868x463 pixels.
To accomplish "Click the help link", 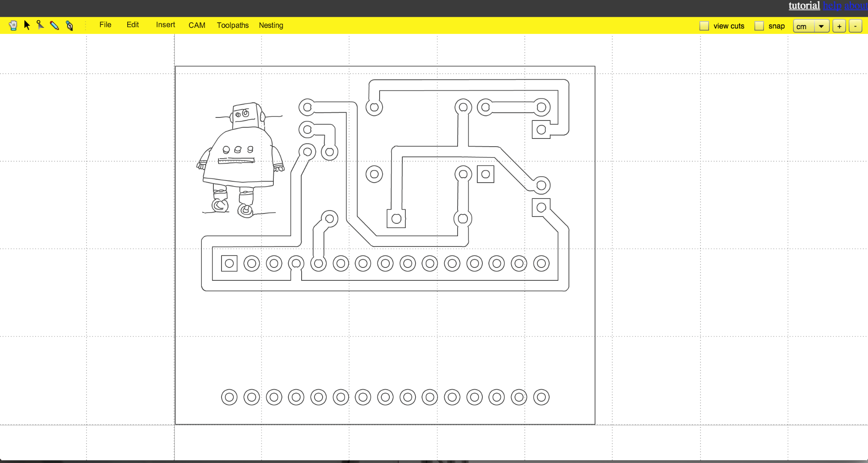I will click(x=832, y=6).
